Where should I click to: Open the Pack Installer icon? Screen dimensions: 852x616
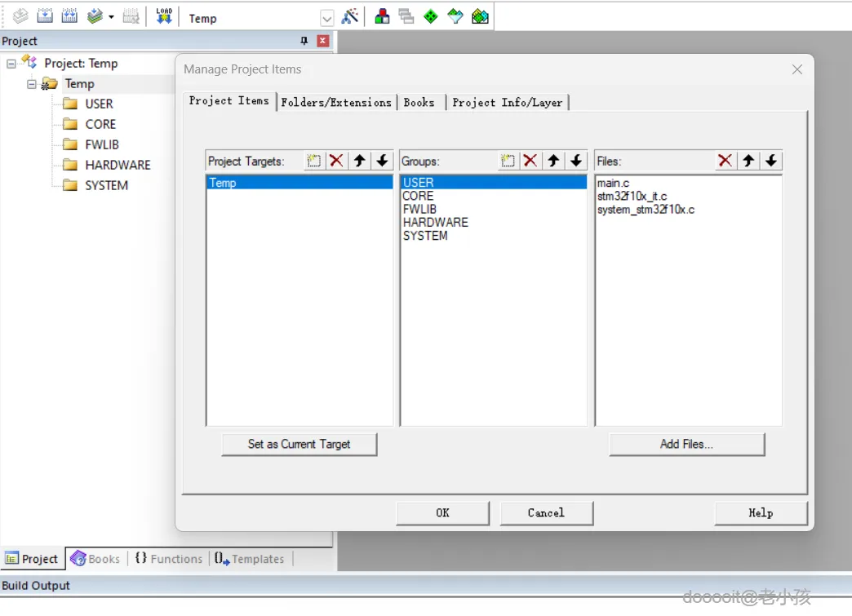pyautogui.click(x=480, y=16)
